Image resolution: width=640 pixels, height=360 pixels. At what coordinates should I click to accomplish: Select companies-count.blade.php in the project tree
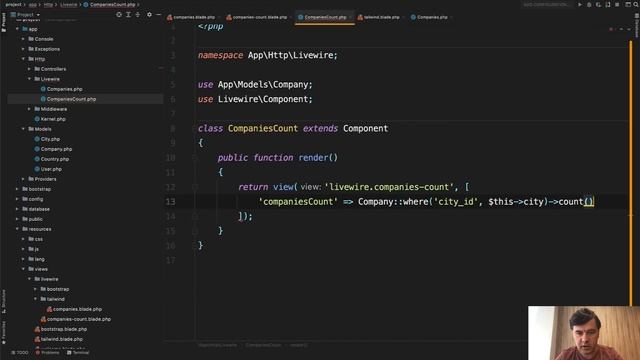click(x=78, y=319)
